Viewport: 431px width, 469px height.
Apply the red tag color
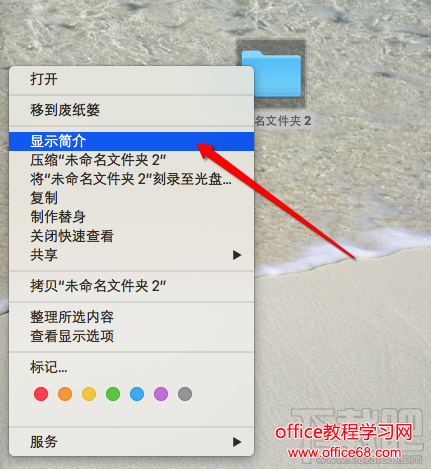tap(41, 394)
